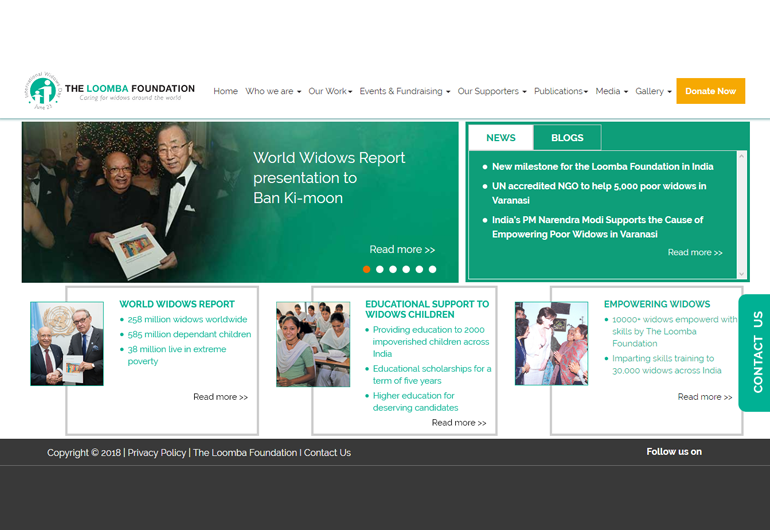
Task: Expand the Who we are dropdown
Action: point(273,91)
